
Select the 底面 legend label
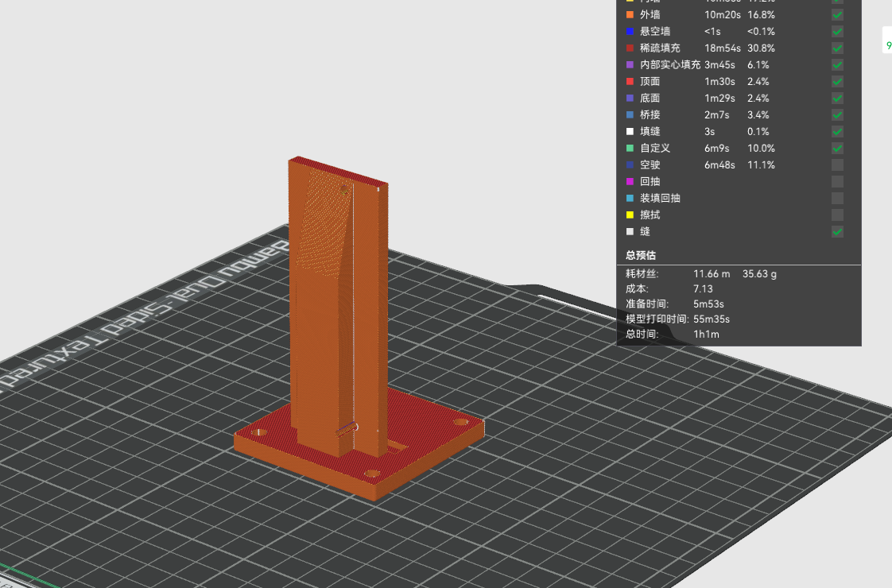coord(650,99)
